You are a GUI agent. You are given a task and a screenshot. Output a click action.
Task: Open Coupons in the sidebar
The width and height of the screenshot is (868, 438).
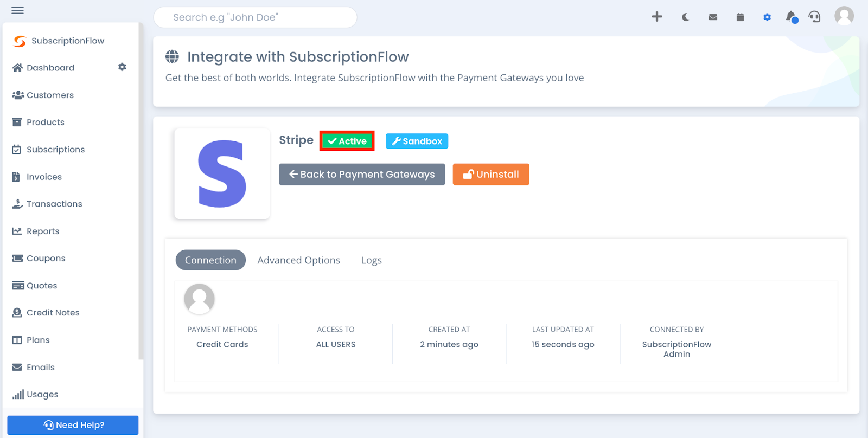coord(39,258)
